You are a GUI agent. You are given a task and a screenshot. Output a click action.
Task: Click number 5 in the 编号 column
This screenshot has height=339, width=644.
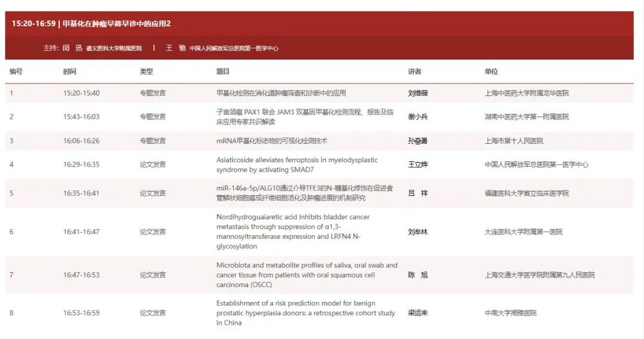click(11, 193)
